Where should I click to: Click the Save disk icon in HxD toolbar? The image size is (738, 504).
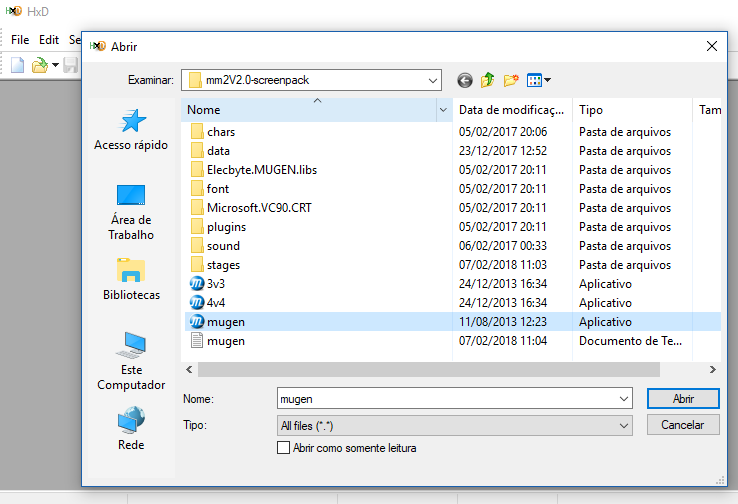click(71, 65)
